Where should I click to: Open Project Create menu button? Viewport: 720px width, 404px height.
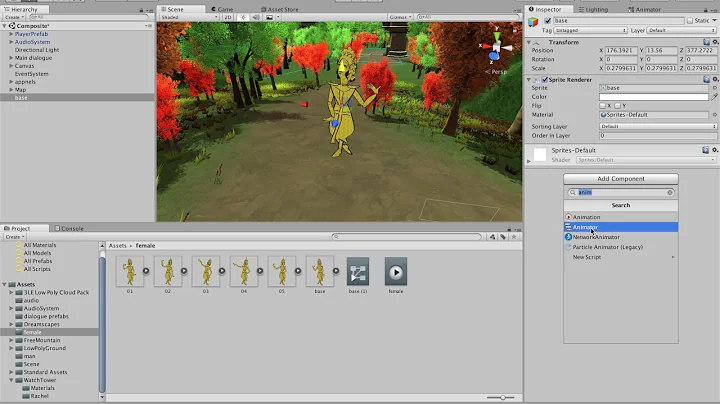tap(15, 237)
